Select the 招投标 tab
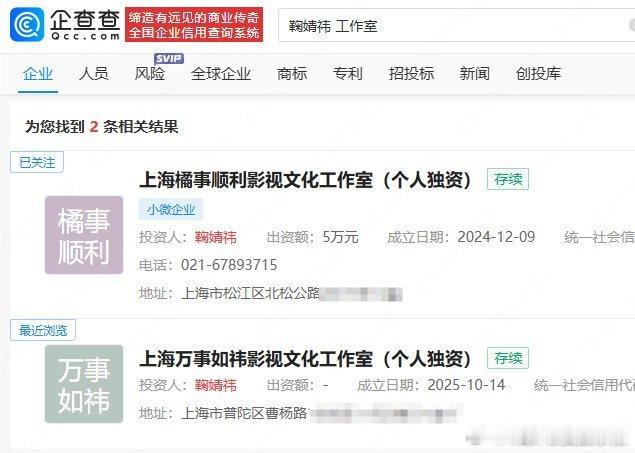 coord(411,74)
